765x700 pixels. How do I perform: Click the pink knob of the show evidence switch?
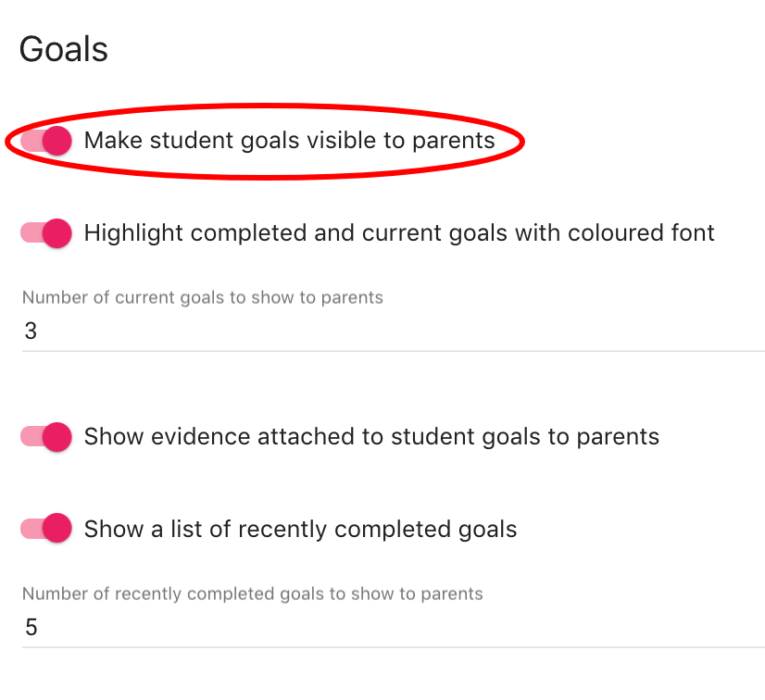point(57,437)
